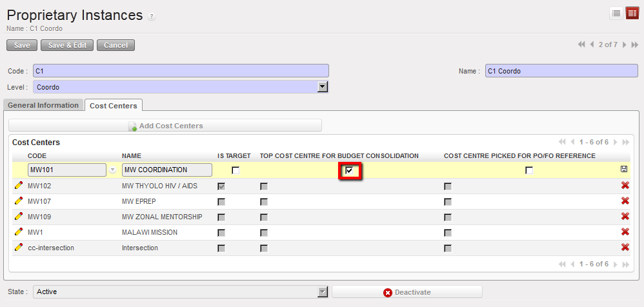Enable Cost Centre Picked for PO/FO Reference
This screenshot has width=644, height=307.
tap(529, 170)
